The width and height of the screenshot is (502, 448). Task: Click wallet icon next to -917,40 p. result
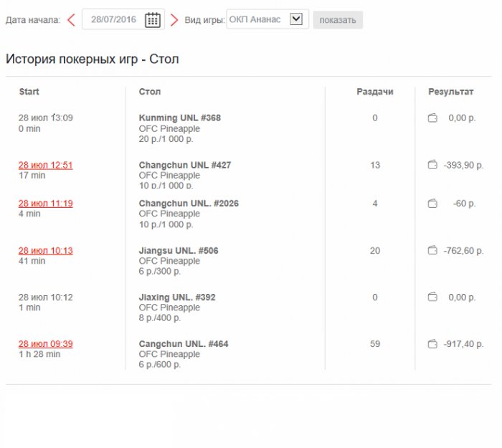coord(432,345)
